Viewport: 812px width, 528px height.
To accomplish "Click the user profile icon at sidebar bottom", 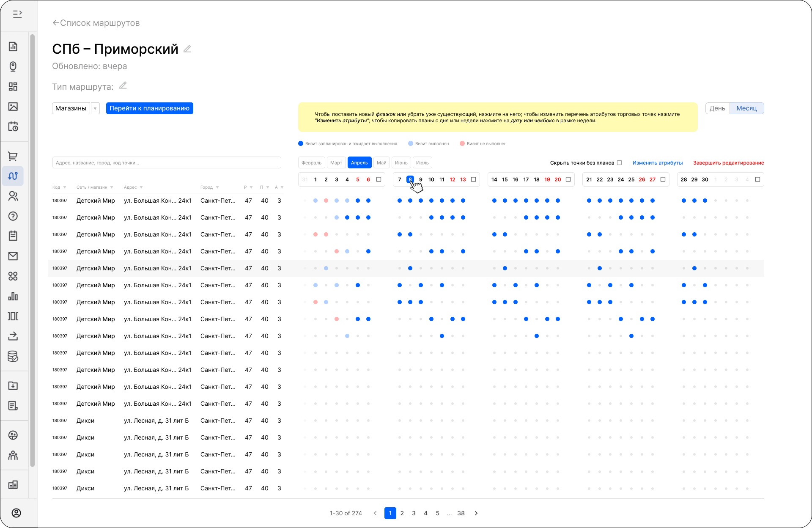I will coord(16,513).
